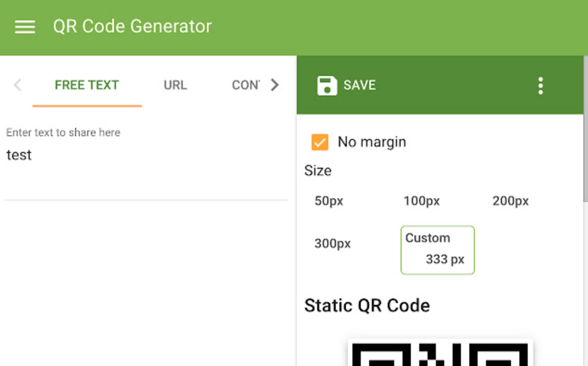Click the QR Code Generator title
Screen dimensions: 588x366
[132, 26]
